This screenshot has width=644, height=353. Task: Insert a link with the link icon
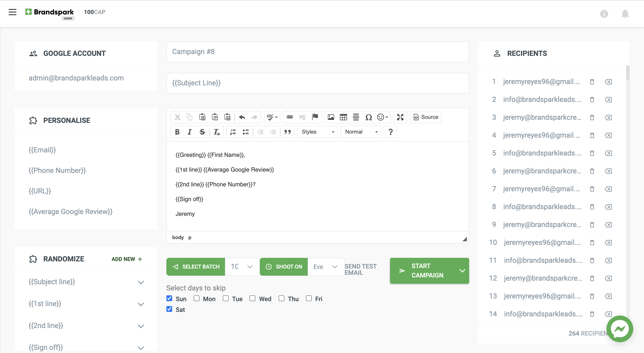coord(290,117)
